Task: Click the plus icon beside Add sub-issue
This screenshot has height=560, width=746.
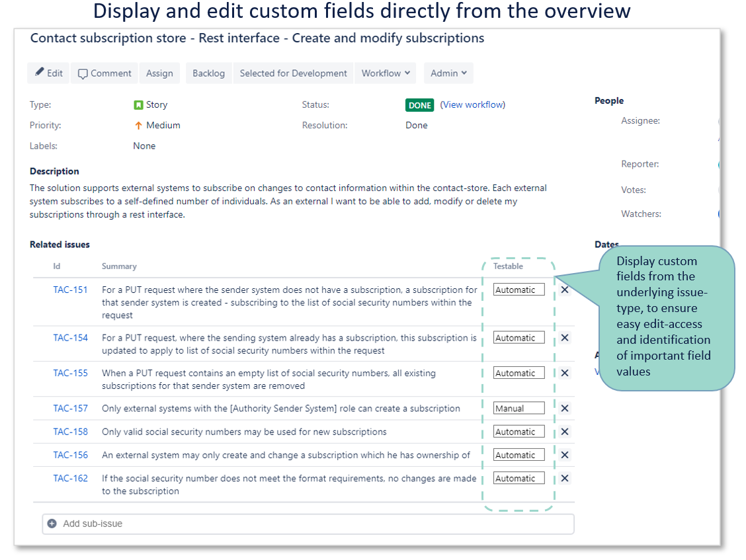Action: 52,524
